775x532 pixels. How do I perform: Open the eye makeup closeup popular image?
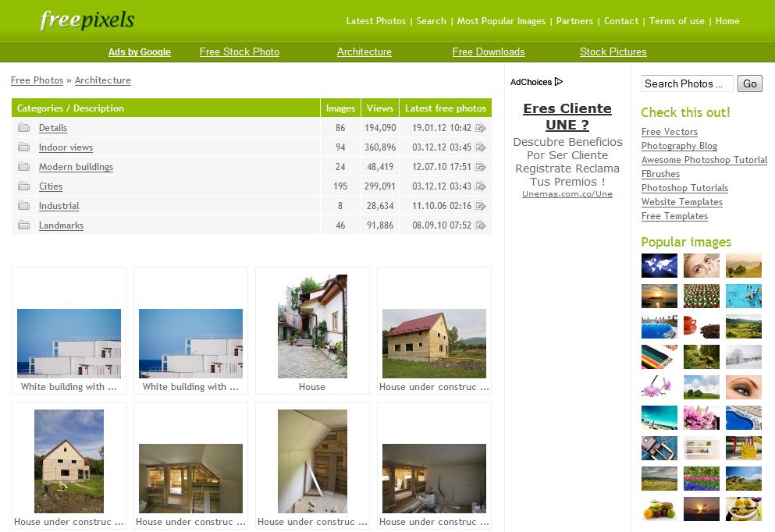(743, 387)
